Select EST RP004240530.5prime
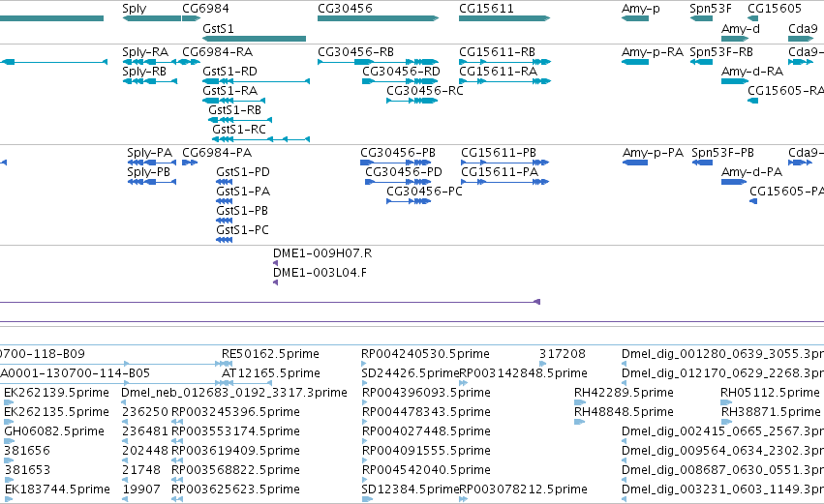The height and width of the screenshot is (504, 824). click(364, 364)
